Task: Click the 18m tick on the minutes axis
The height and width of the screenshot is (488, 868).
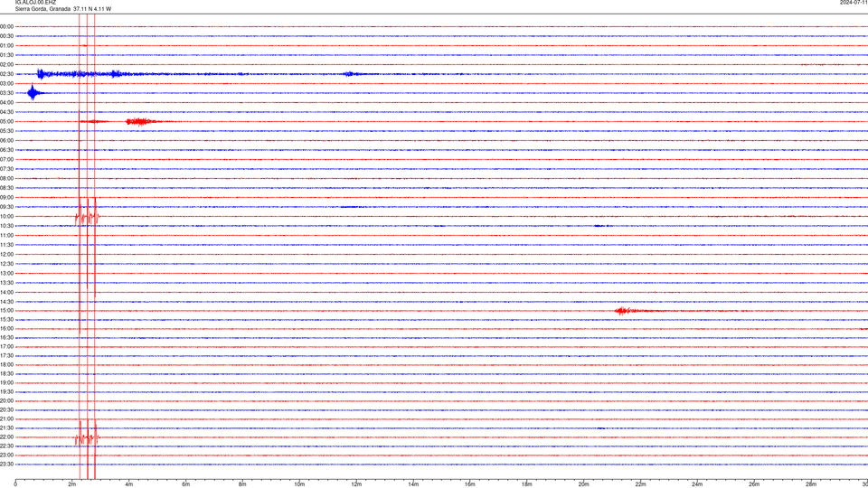Action: pyautogui.click(x=527, y=484)
